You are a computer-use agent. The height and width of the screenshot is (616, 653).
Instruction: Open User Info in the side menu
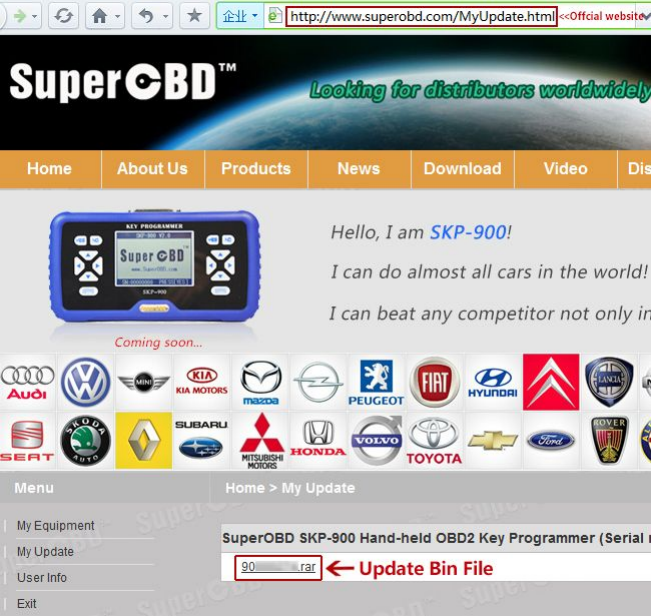(42, 578)
